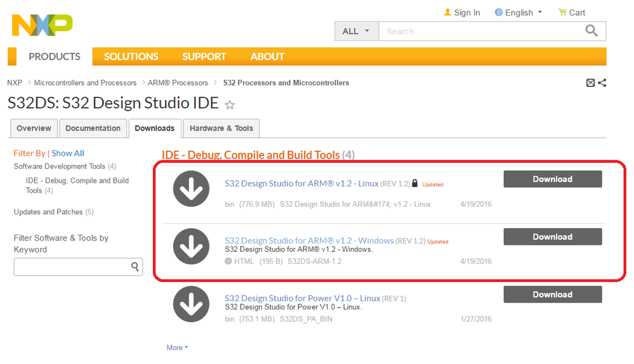Open the English language dropdown

tap(518, 13)
